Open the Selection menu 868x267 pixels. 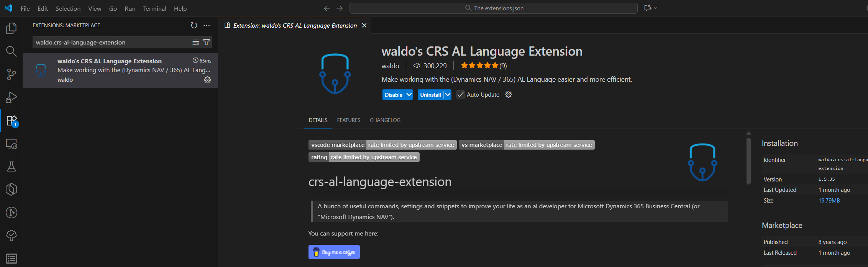(x=68, y=8)
